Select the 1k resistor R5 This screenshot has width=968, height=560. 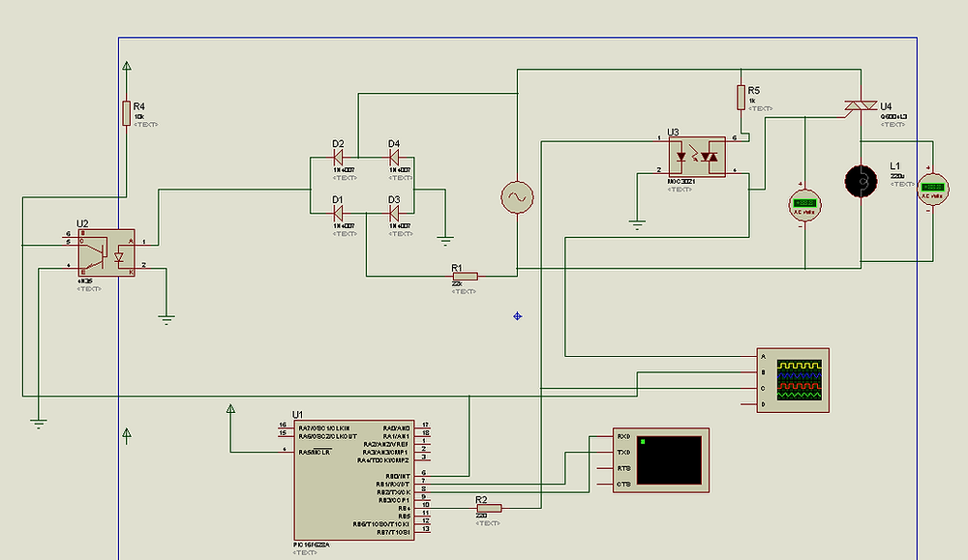(x=741, y=97)
